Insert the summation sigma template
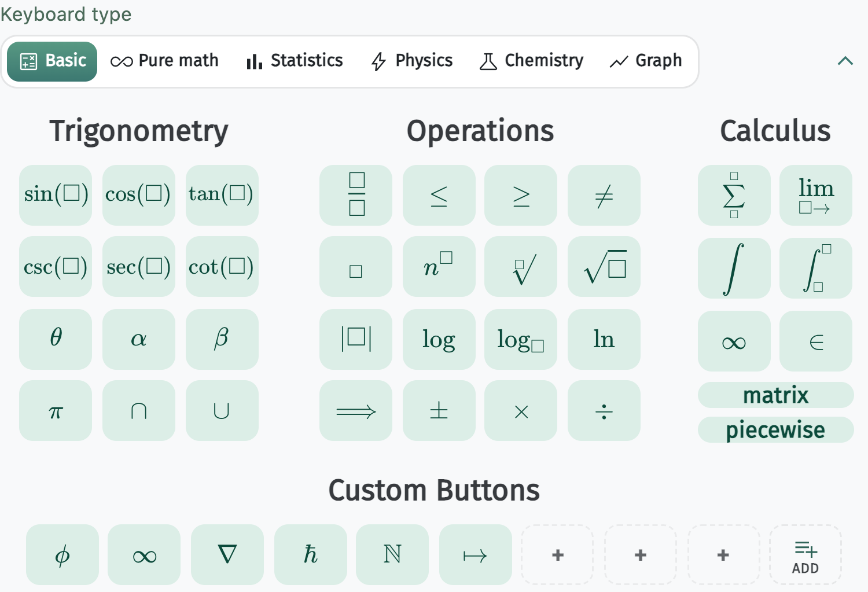 [x=734, y=195]
